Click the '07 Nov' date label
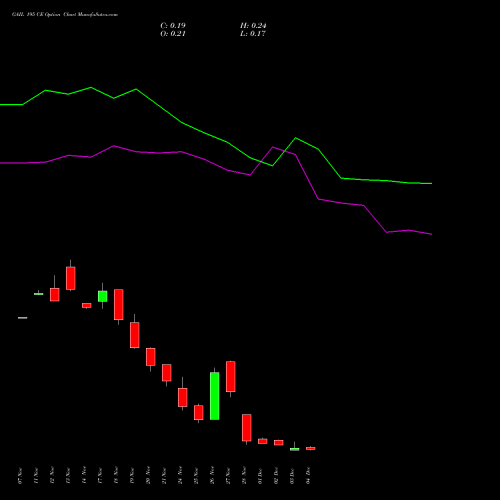Viewport: 500px width, 500px height. [x=20, y=476]
